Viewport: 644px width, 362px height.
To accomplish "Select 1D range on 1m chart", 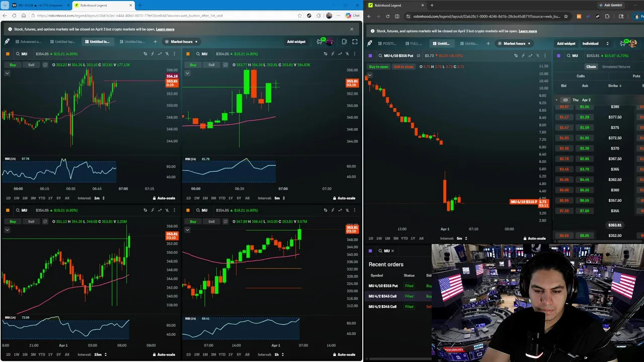I will click(8, 198).
